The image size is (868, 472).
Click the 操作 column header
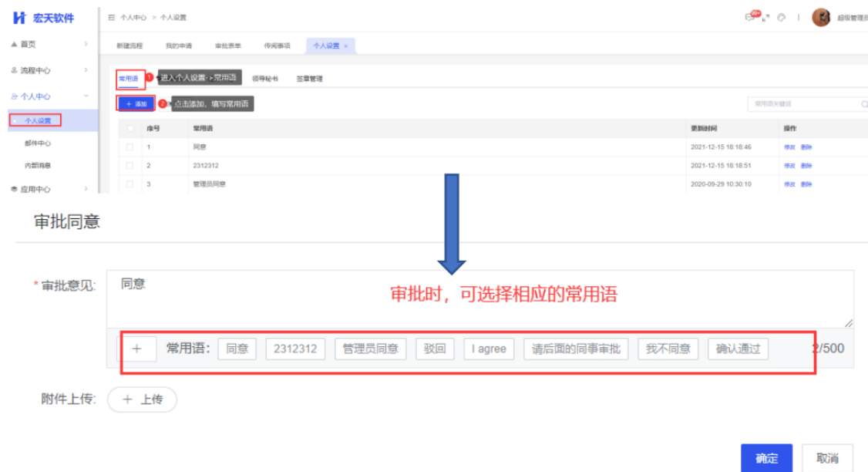[x=790, y=129]
